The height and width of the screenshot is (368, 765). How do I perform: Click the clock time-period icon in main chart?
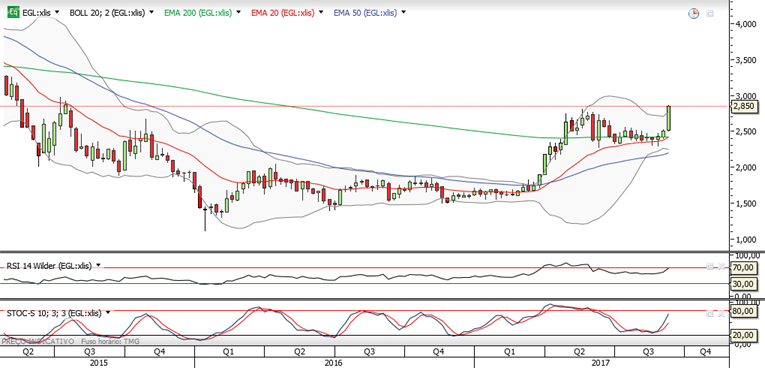[x=693, y=14]
